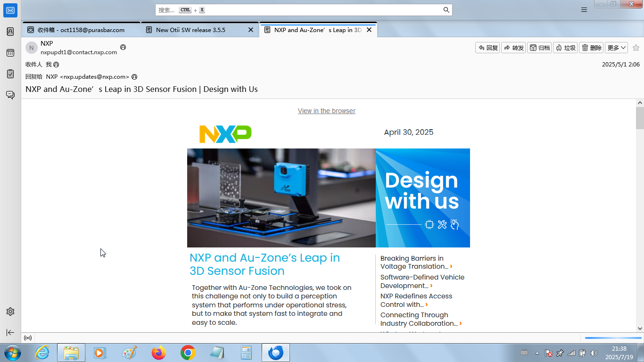644x362 pixels.
Task: Click the status bar loading progress bar
Action: (613, 338)
